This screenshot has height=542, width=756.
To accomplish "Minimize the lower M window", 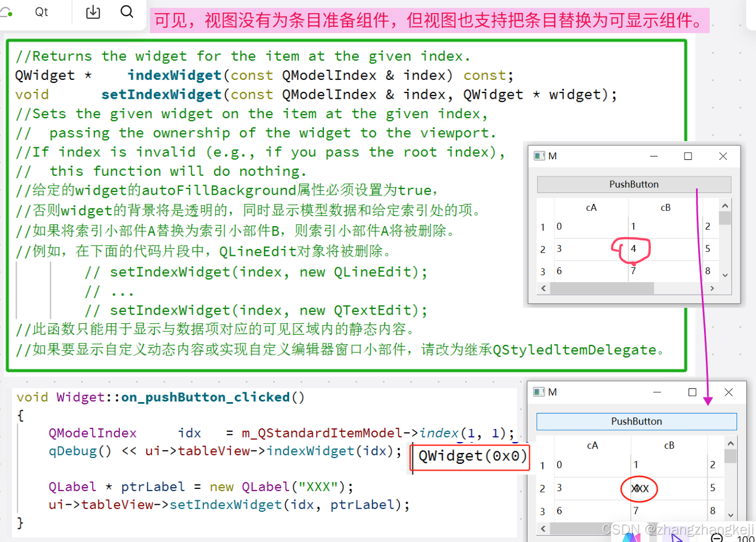I will (657, 392).
